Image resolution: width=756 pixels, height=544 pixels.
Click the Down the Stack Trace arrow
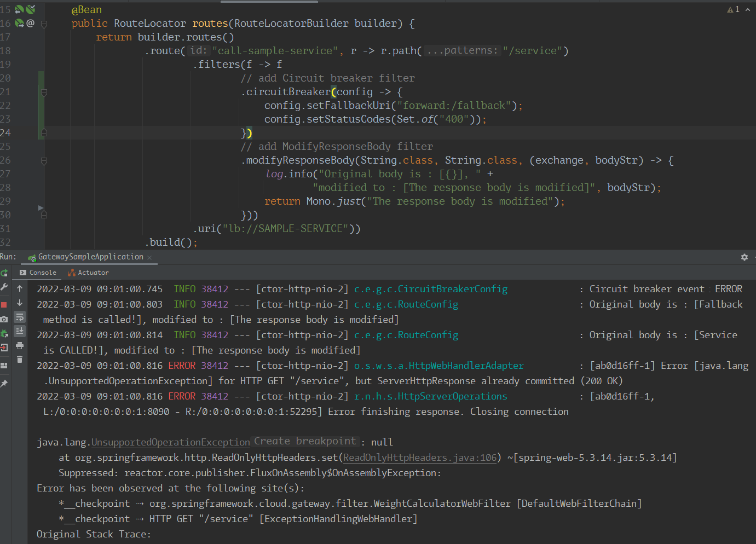tap(20, 303)
